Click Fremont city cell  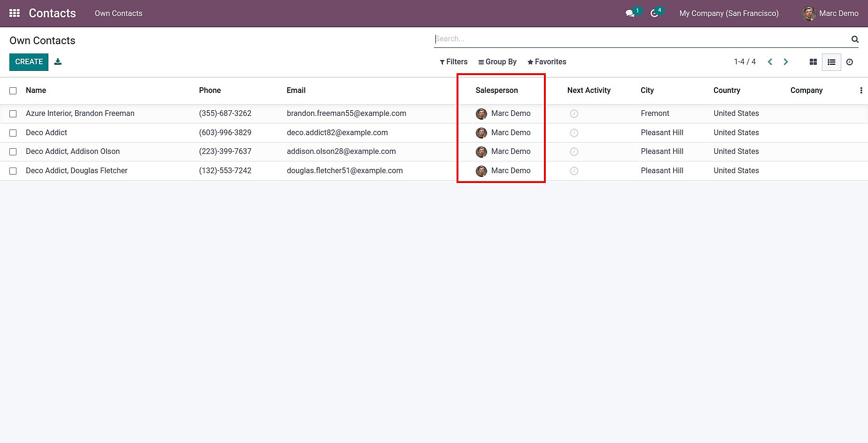tap(655, 114)
